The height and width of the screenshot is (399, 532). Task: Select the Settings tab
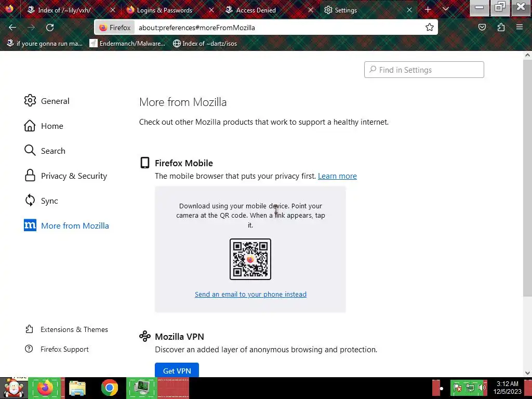(x=368, y=10)
